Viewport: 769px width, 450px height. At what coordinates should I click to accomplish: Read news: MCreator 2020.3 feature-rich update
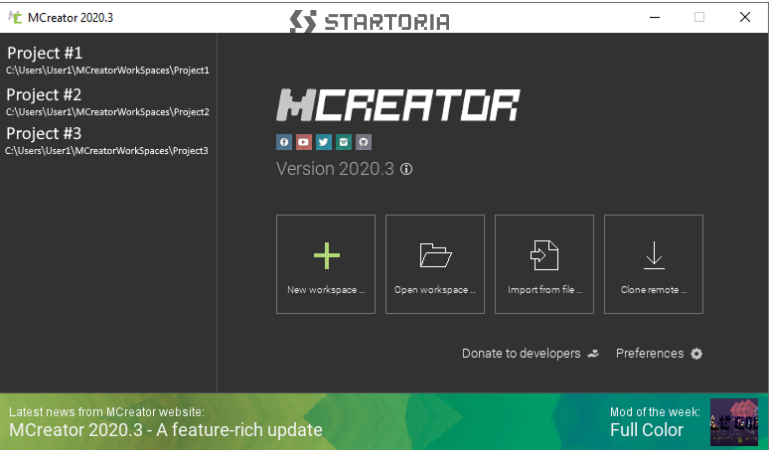166,430
